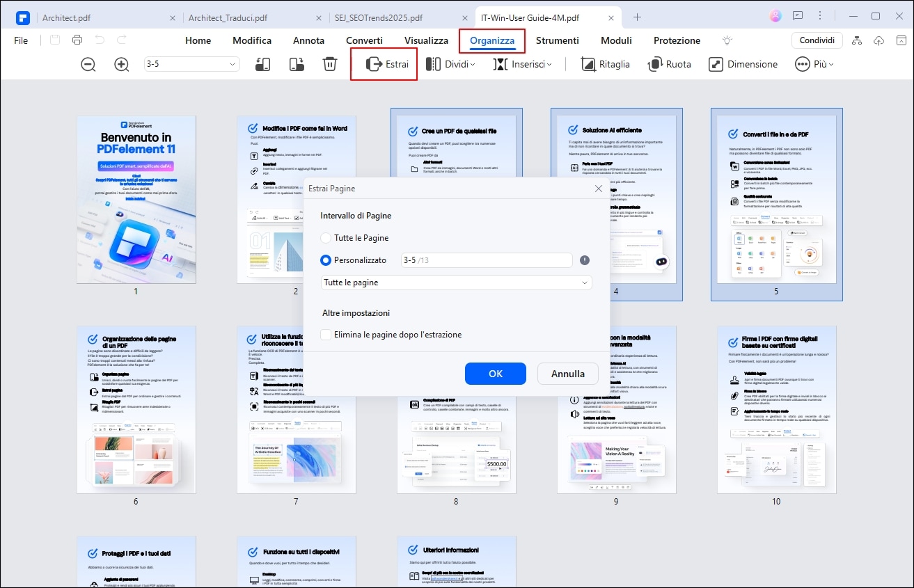Select the page 10 thumbnail
This screenshot has height=588, width=914.
click(776, 410)
